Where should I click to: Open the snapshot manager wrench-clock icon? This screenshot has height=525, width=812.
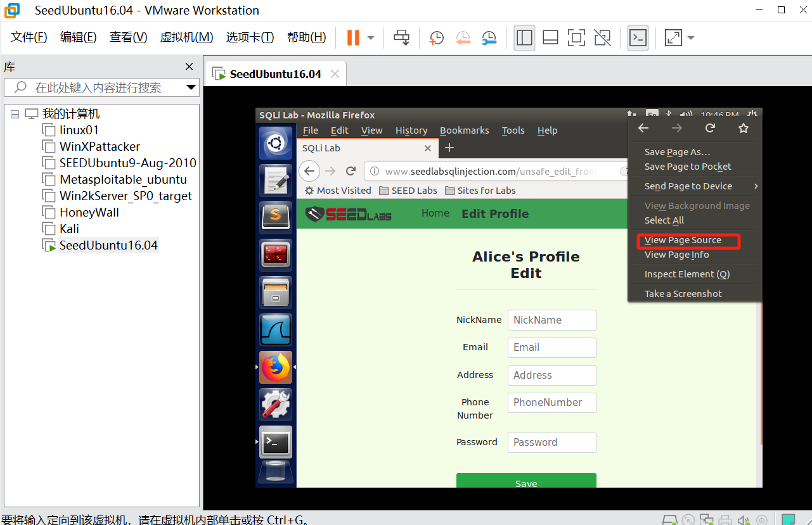pos(489,38)
